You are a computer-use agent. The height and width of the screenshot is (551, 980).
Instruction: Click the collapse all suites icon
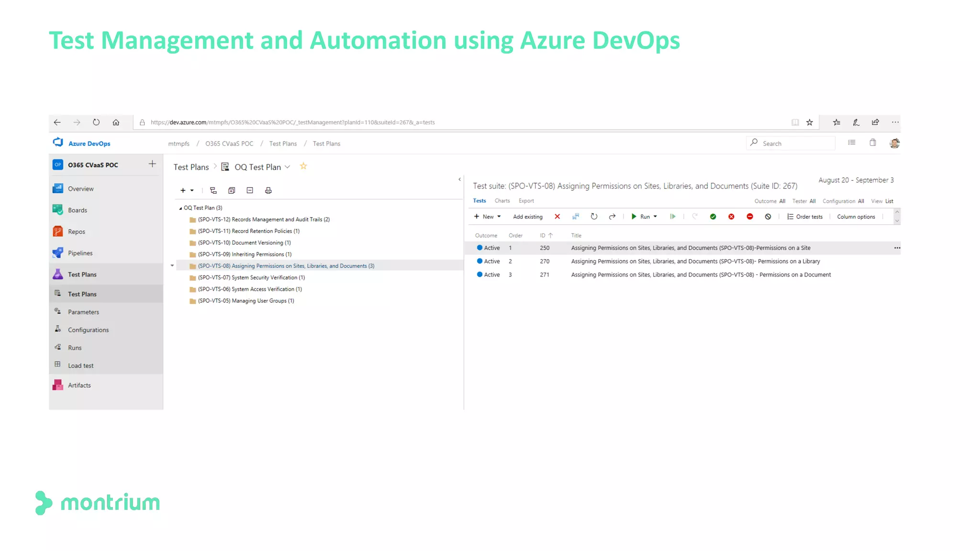click(250, 190)
